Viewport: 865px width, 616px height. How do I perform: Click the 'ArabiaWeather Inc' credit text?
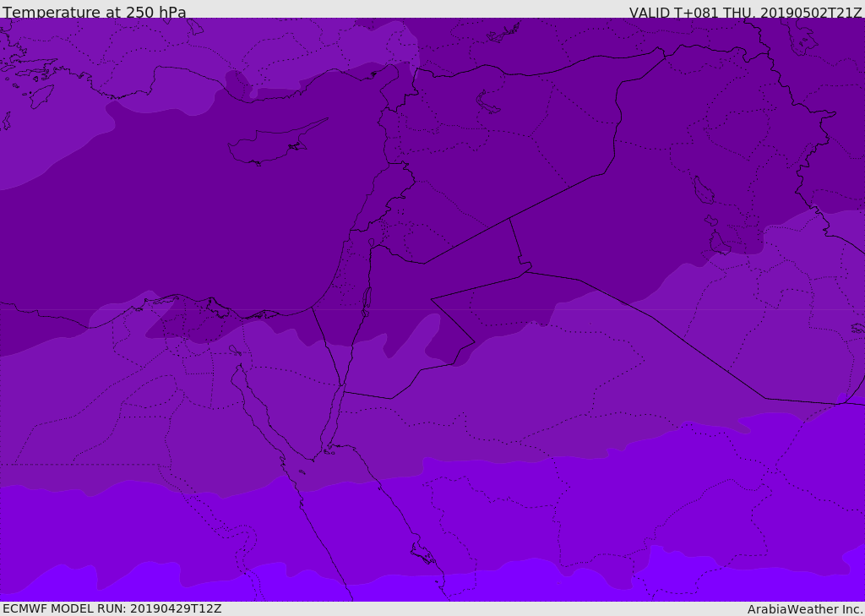click(x=806, y=609)
